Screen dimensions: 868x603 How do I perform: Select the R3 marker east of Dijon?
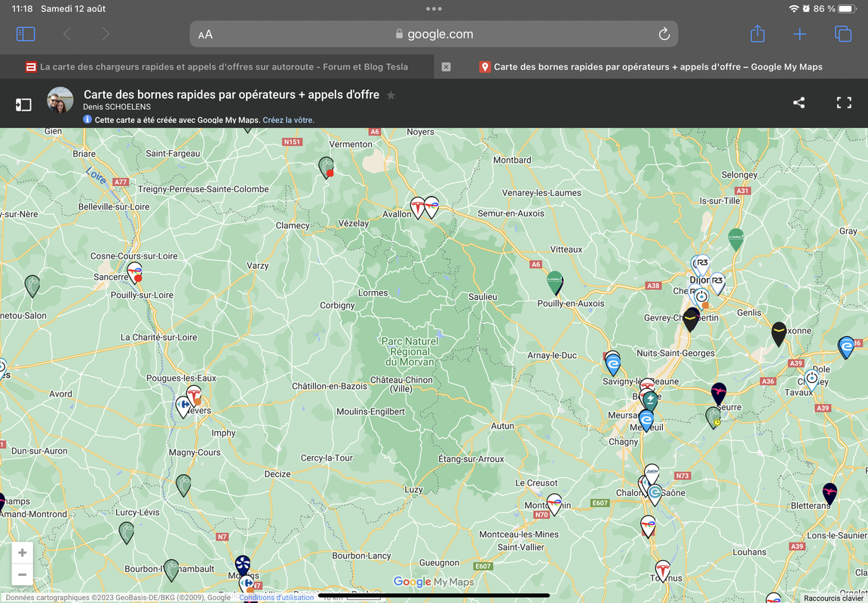(x=717, y=283)
